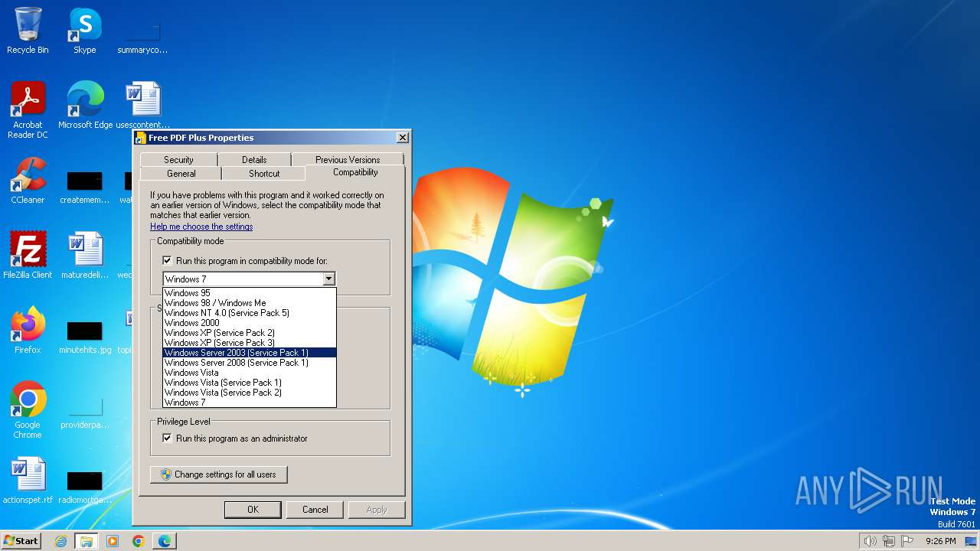Open the Firefox desktop shortcut
980x551 pixels.
(x=28, y=330)
